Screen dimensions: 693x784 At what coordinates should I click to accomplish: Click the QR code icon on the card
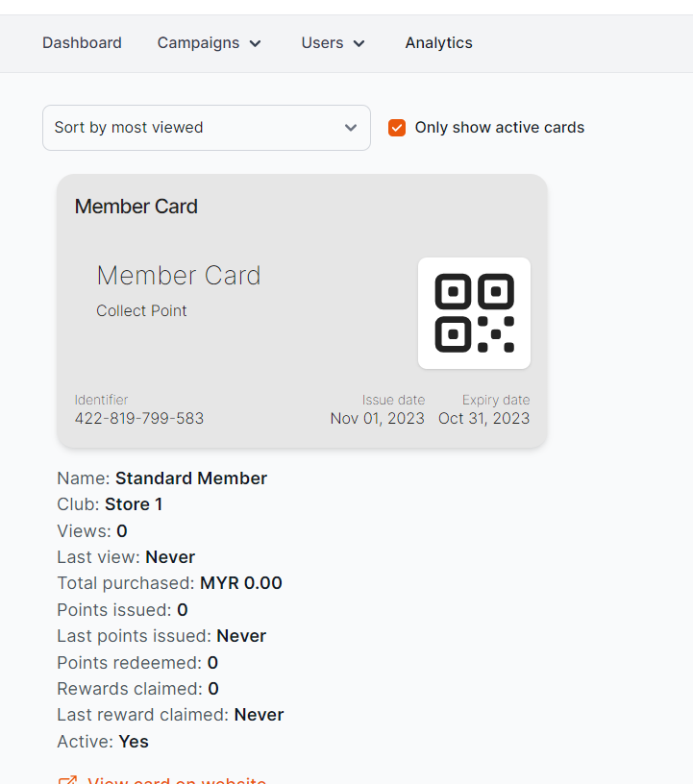tap(474, 313)
